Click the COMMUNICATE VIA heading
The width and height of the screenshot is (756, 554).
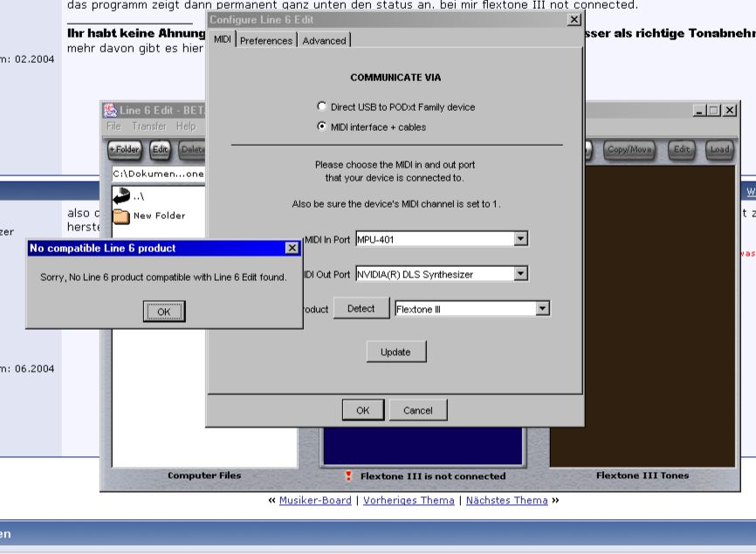(x=395, y=78)
